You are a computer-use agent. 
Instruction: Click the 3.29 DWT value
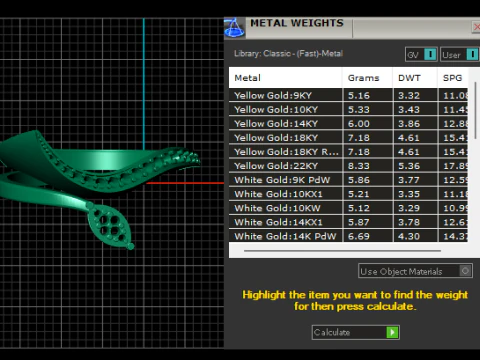tap(409, 208)
